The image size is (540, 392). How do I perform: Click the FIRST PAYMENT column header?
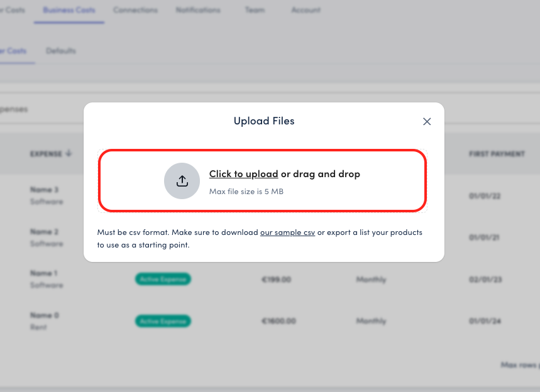point(496,154)
